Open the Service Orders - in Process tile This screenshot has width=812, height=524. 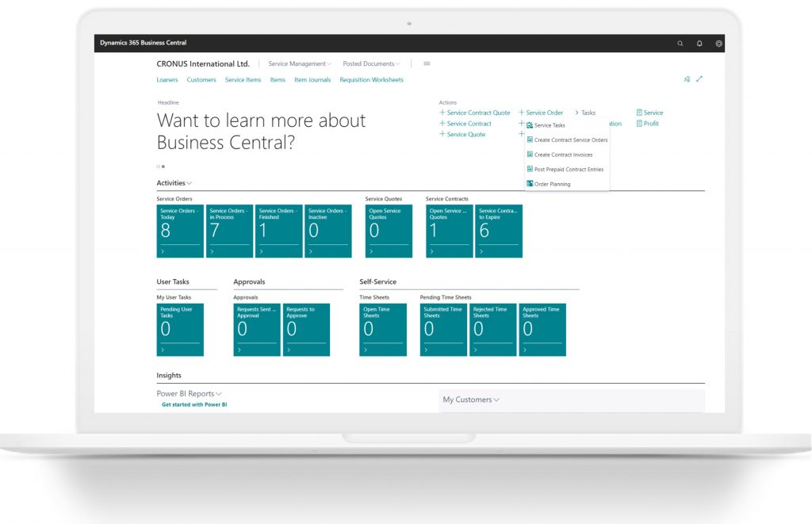point(229,231)
